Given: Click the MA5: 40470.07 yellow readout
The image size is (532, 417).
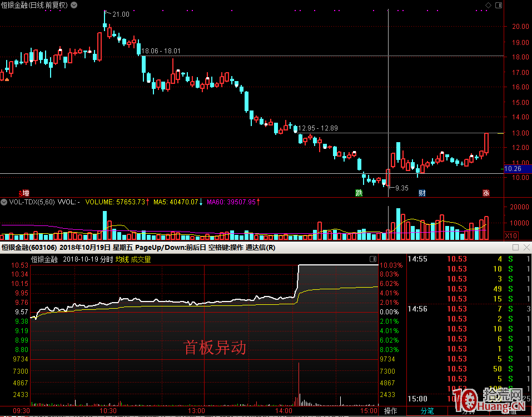Looking at the screenshot, I should pyautogui.click(x=178, y=202).
